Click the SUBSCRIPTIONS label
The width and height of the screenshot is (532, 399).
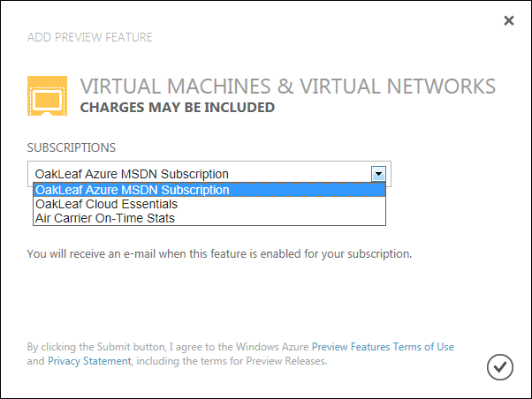click(x=72, y=147)
